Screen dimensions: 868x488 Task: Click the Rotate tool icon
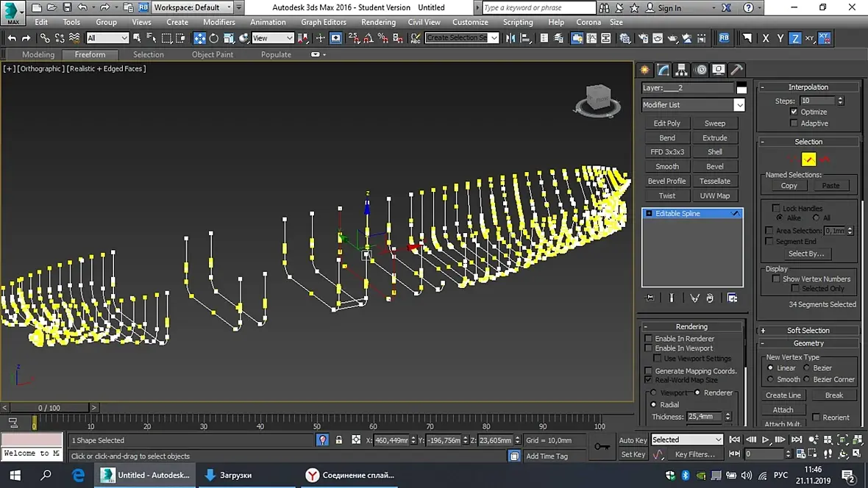tap(214, 38)
